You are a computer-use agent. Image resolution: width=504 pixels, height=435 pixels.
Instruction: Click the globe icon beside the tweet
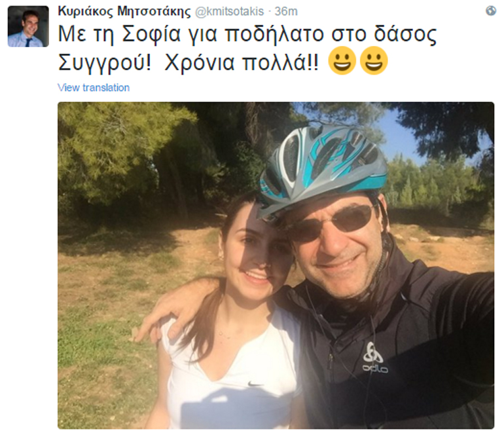click(x=491, y=11)
